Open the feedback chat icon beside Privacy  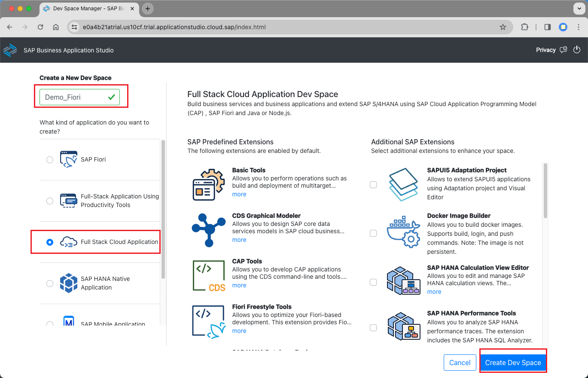click(564, 50)
